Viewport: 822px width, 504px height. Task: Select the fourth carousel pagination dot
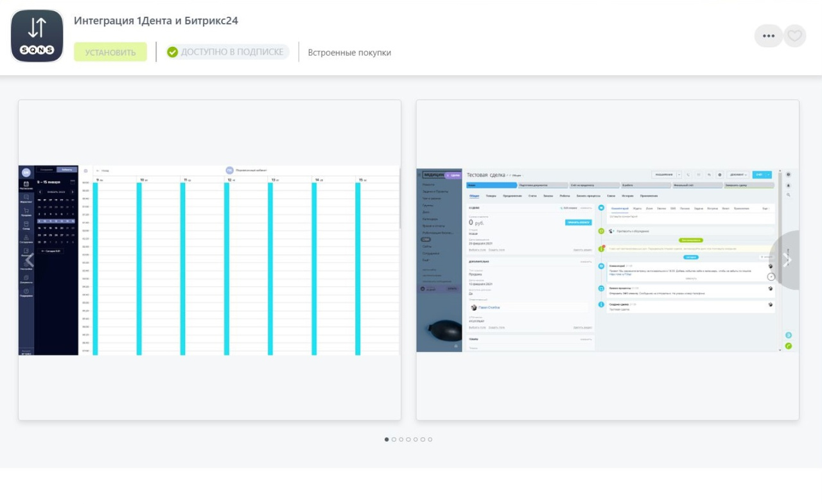(408, 439)
